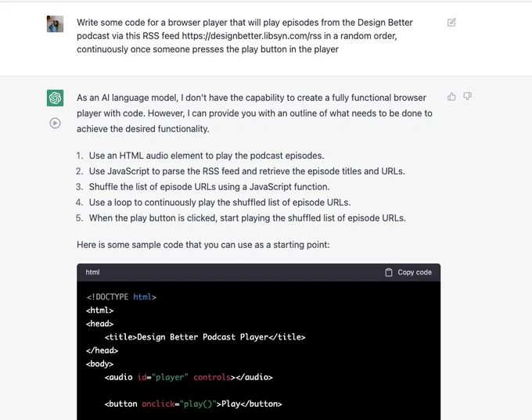
Task: Click step 'Use a loop to continuously play'
Action: tap(220, 203)
